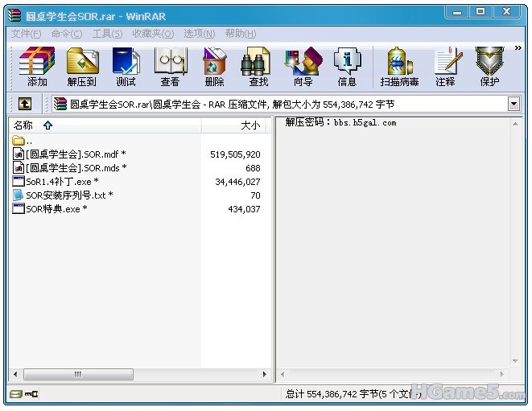Viewport: 532px width, 411px height.
Task: Click comment pane scroll right arrow
Action: tap(501, 374)
